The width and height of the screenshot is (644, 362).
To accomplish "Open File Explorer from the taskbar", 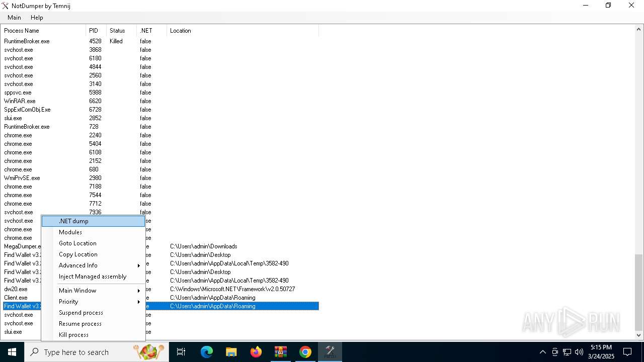I will coord(231,352).
